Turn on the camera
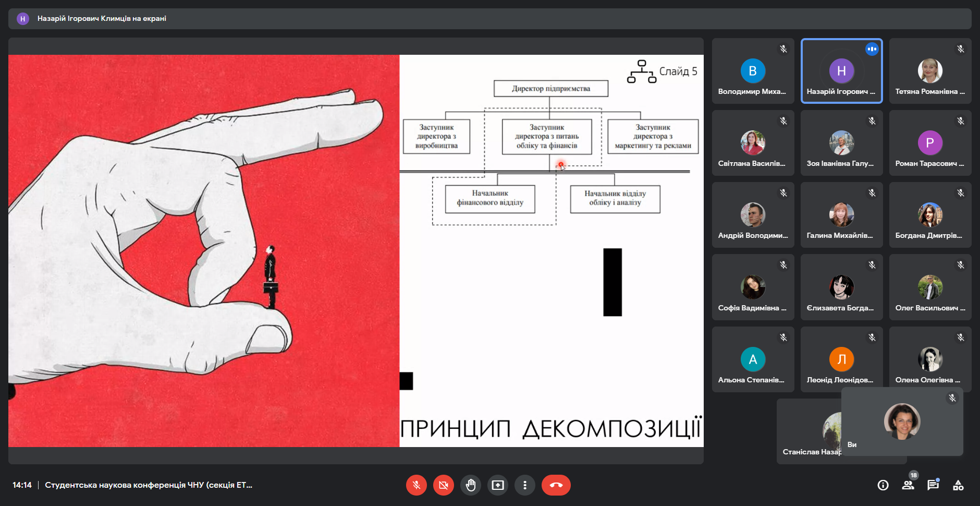 tap(443, 485)
